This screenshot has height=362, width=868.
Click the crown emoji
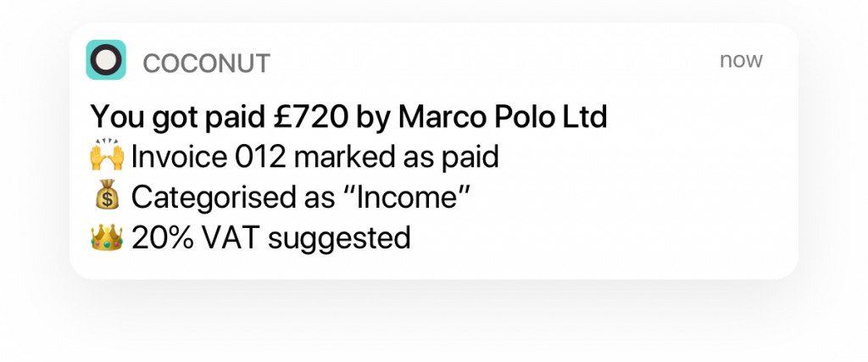coord(107,237)
